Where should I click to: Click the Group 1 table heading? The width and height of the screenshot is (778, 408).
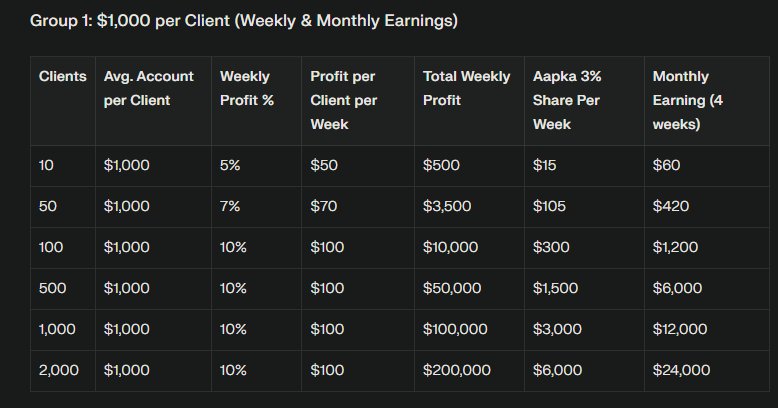tap(244, 20)
